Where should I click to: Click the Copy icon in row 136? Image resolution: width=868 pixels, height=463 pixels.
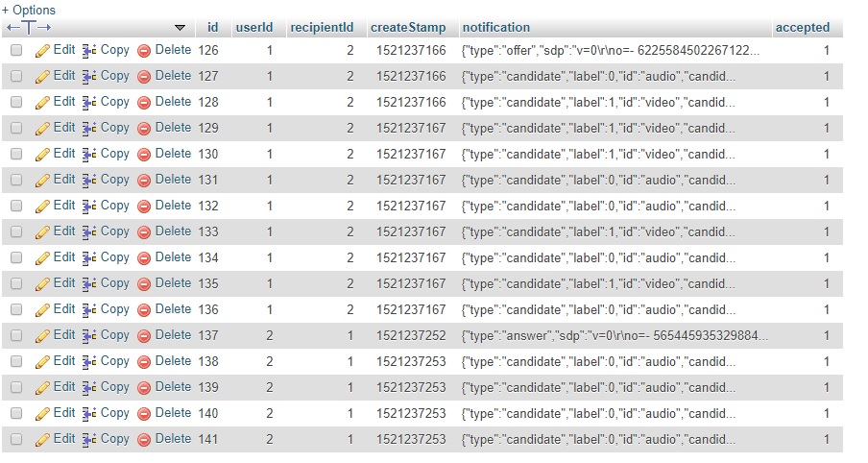pos(89,310)
